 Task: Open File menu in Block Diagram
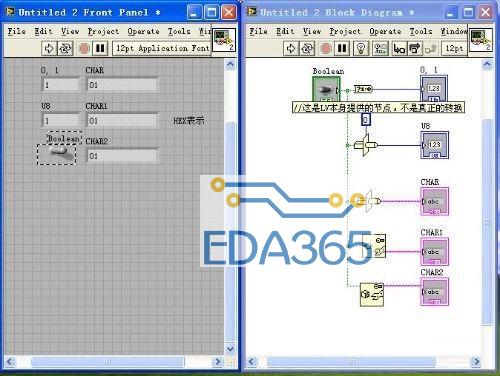(x=259, y=31)
